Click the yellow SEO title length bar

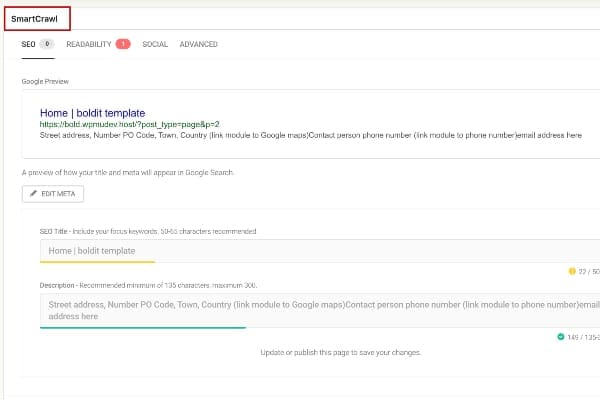97,262
